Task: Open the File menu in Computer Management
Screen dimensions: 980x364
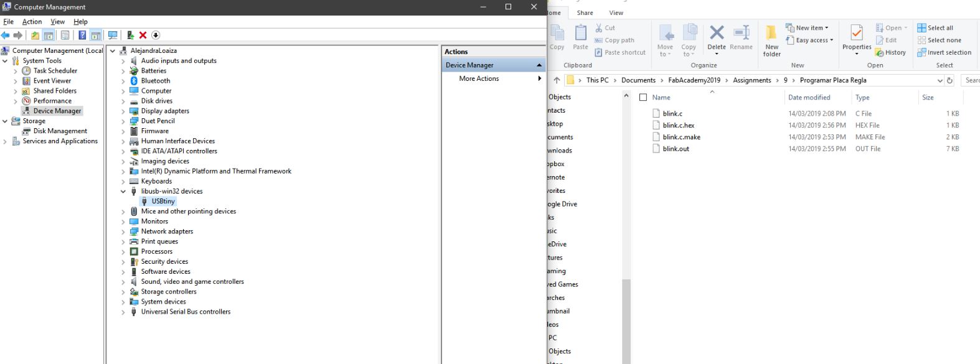Action: [9, 22]
